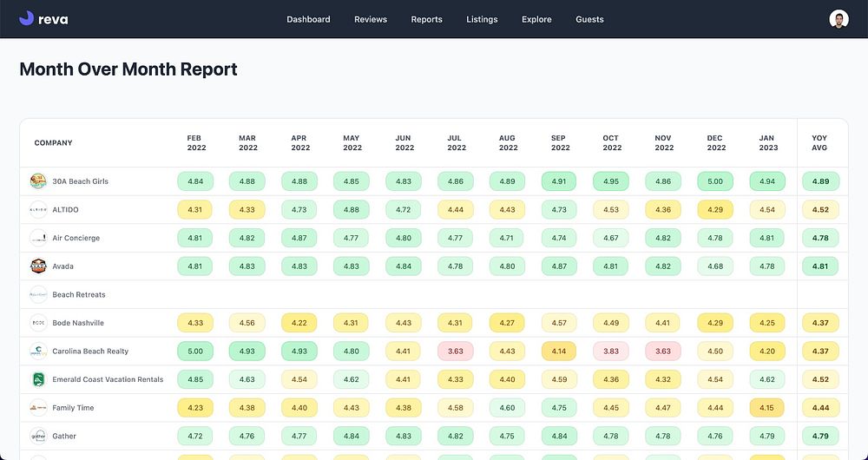Select the Avada company name
Image resolution: width=868 pixels, height=460 pixels.
click(62, 266)
